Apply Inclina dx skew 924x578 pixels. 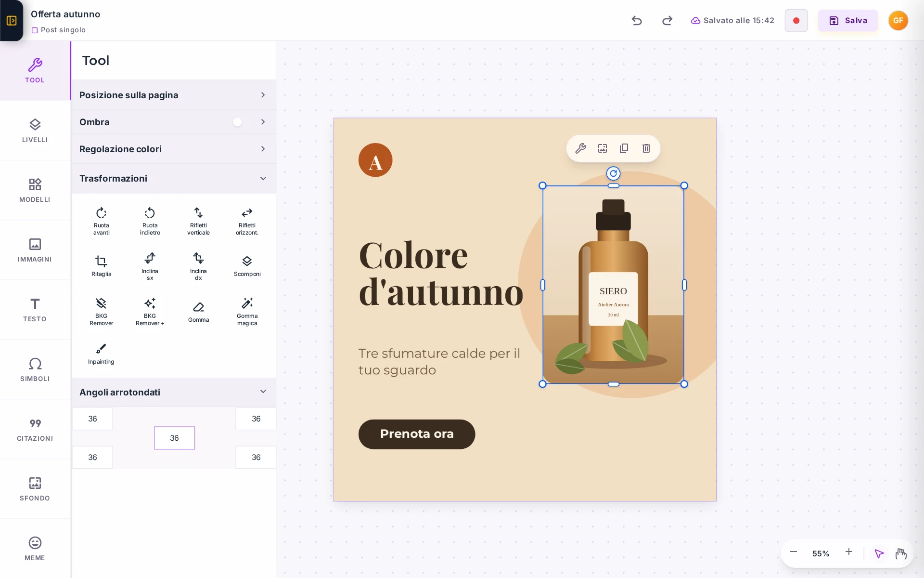(198, 266)
